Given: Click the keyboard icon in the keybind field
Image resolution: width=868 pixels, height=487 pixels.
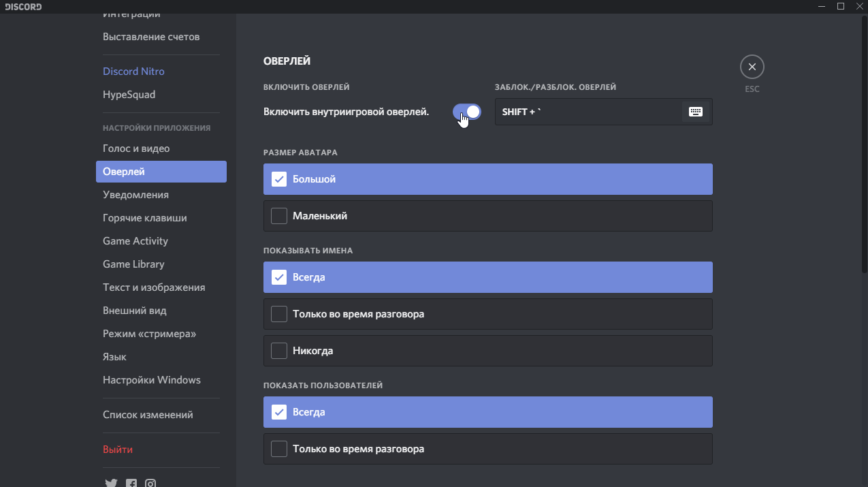Looking at the screenshot, I should (696, 111).
